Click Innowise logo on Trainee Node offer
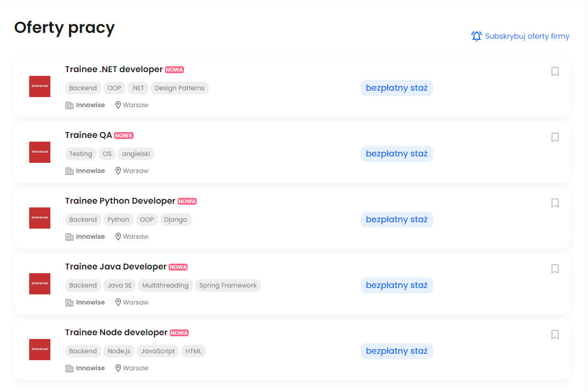 (x=40, y=350)
